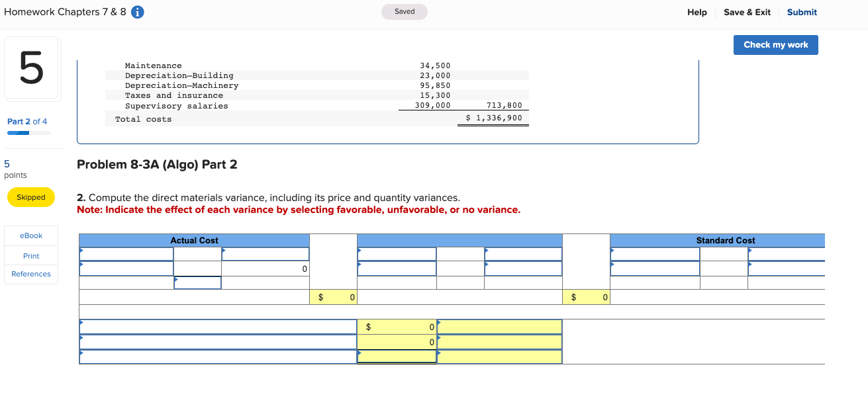Click Submit to turn in the homework

point(801,12)
